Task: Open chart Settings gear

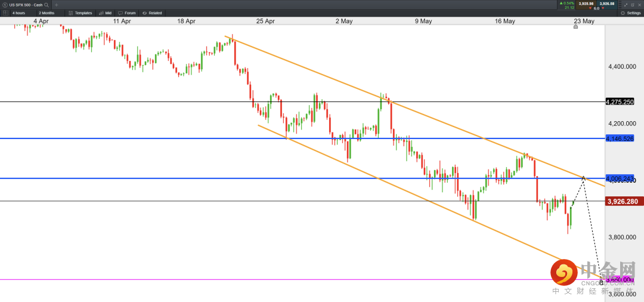Action: coord(631,13)
